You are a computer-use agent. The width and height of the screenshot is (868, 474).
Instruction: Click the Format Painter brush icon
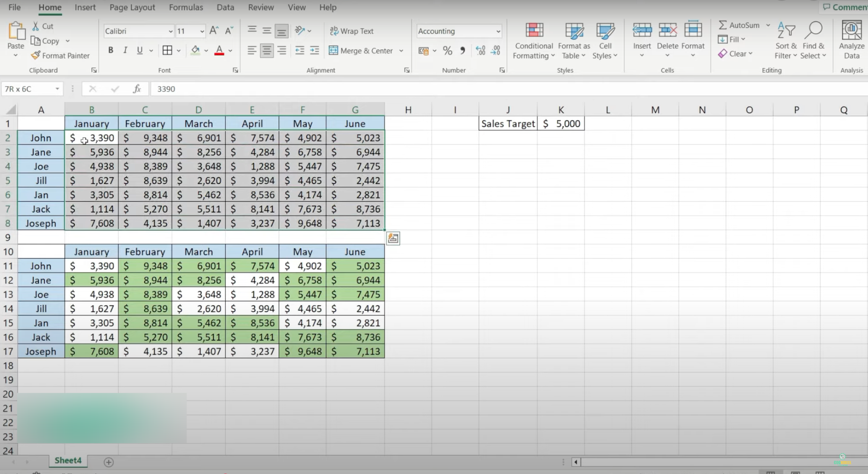36,55
